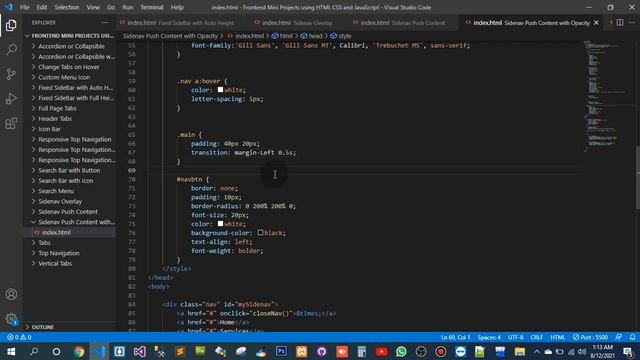Switch to index.html Sidenav Overlay tab
The width and height of the screenshot is (640, 360).
pos(296,23)
